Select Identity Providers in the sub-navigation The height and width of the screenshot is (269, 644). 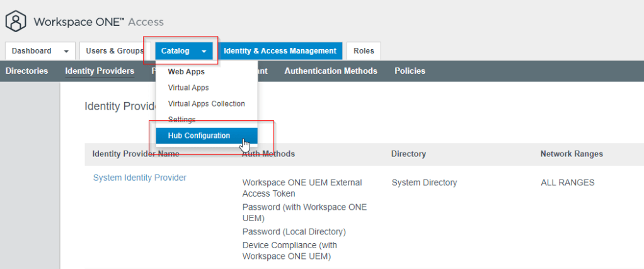pyautogui.click(x=100, y=71)
